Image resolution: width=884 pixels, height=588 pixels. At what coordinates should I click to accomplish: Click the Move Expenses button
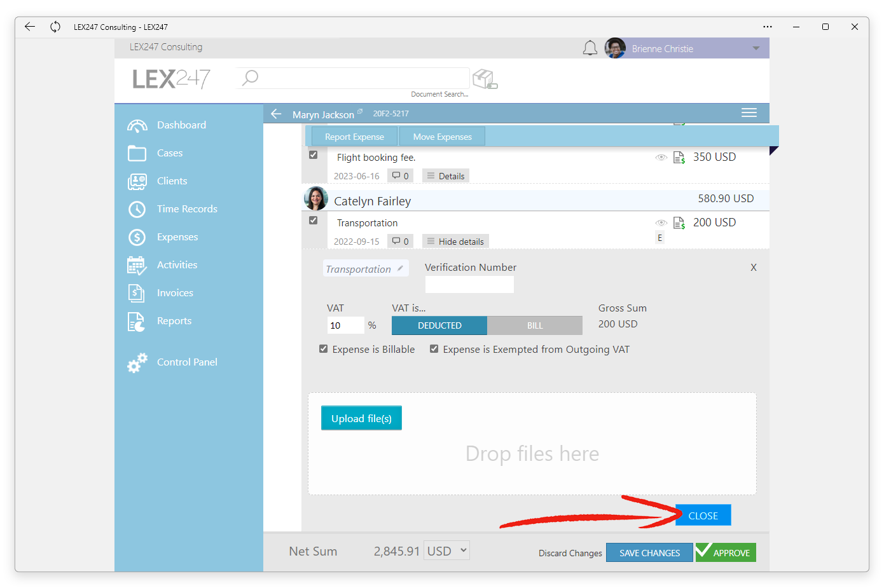click(x=442, y=137)
